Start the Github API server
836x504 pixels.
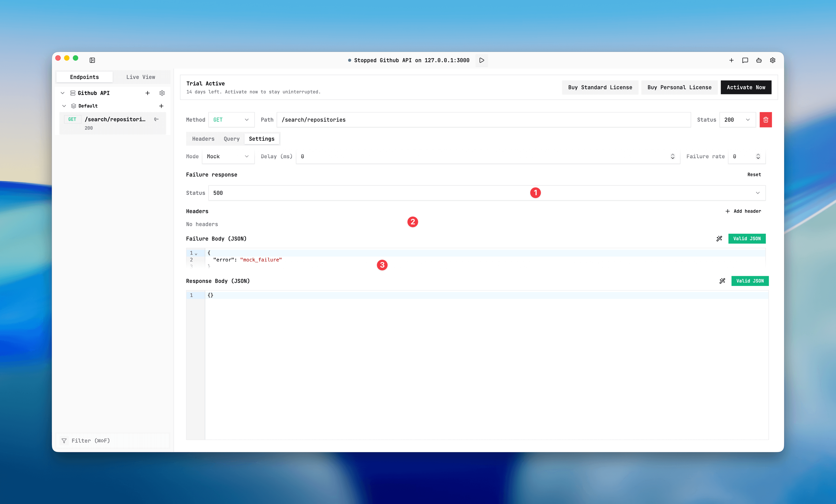(x=481, y=60)
